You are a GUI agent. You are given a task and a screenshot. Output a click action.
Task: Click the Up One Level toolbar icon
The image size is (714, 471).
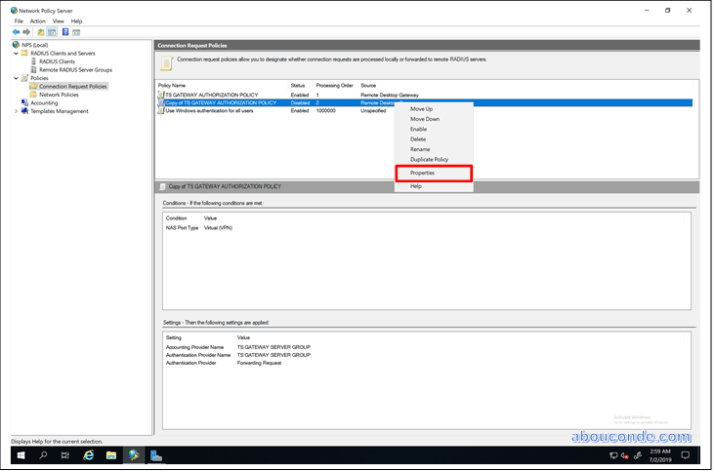click(x=40, y=32)
